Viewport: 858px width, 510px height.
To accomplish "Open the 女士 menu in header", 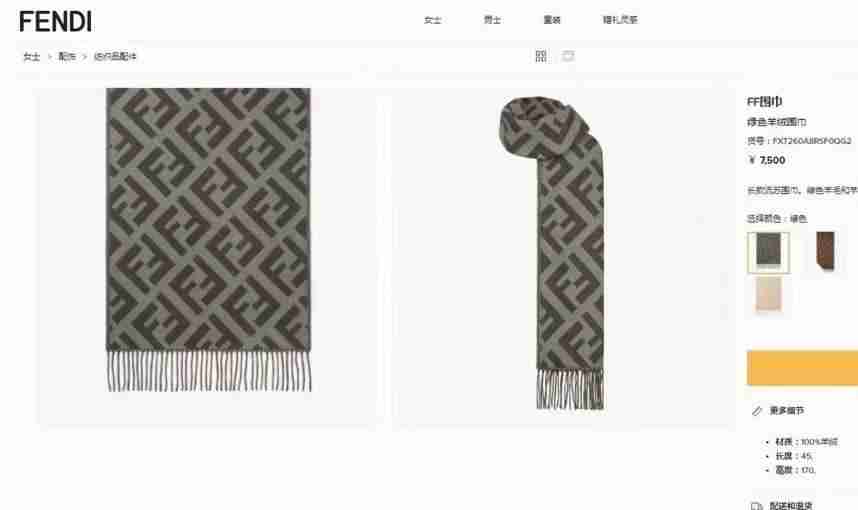I will point(432,20).
